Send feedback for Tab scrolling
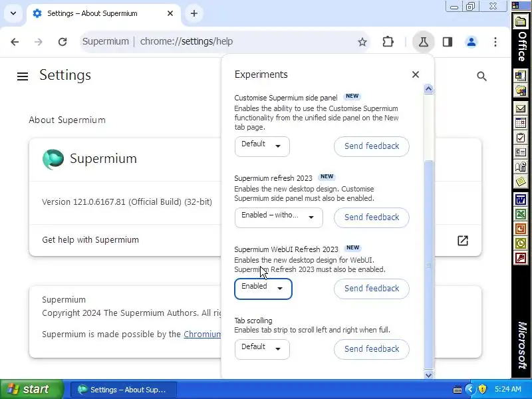Viewport: 532px width, 399px height. pyautogui.click(x=372, y=349)
